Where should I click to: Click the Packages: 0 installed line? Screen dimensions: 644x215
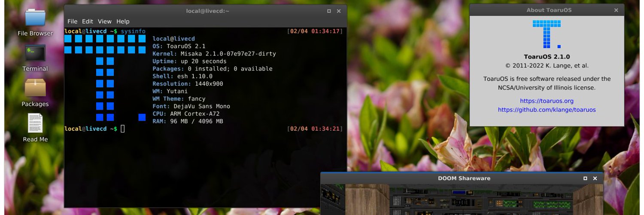(213, 69)
